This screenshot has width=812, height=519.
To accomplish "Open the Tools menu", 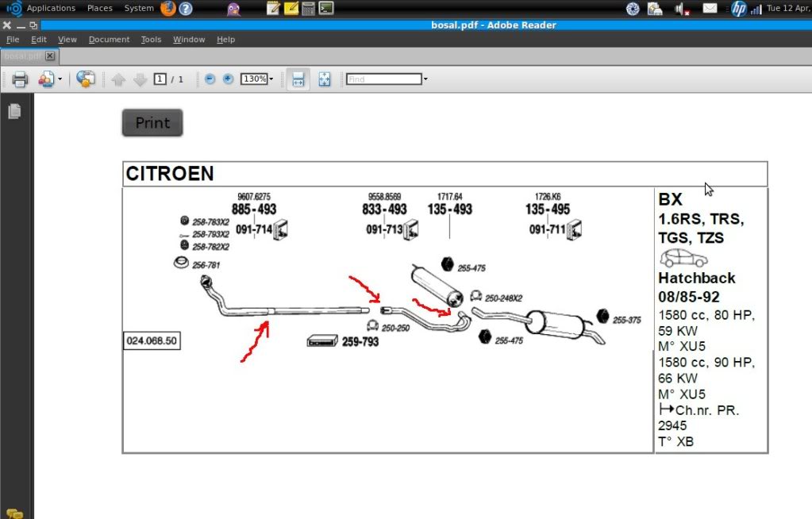I will coord(151,40).
